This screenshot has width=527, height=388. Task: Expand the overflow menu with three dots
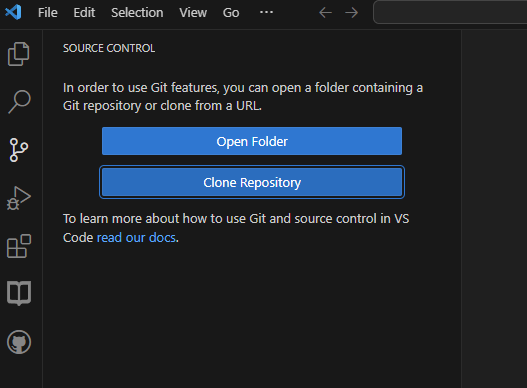pyautogui.click(x=266, y=12)
